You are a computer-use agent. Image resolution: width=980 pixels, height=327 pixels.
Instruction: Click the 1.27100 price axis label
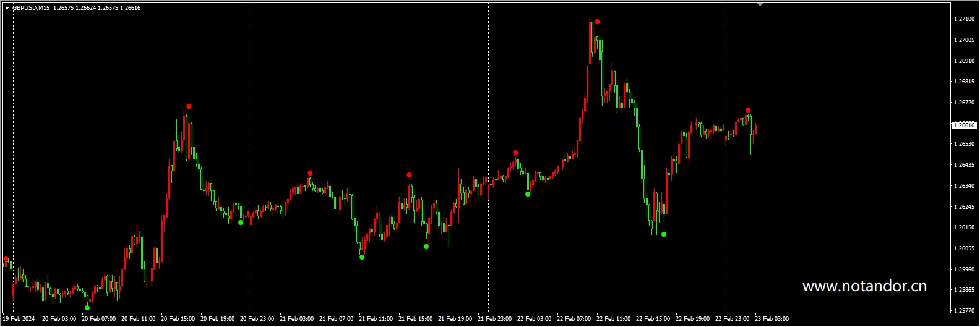tap(964, 19)
